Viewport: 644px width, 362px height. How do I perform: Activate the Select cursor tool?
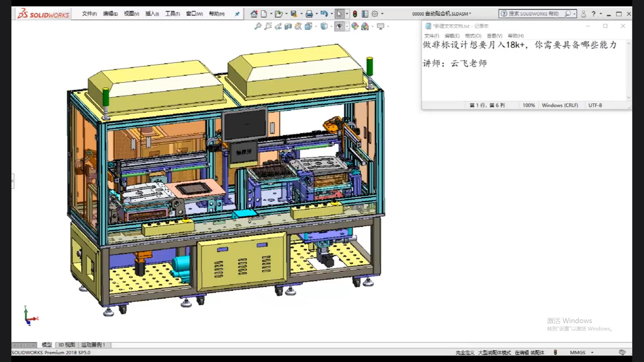(339, 14)
